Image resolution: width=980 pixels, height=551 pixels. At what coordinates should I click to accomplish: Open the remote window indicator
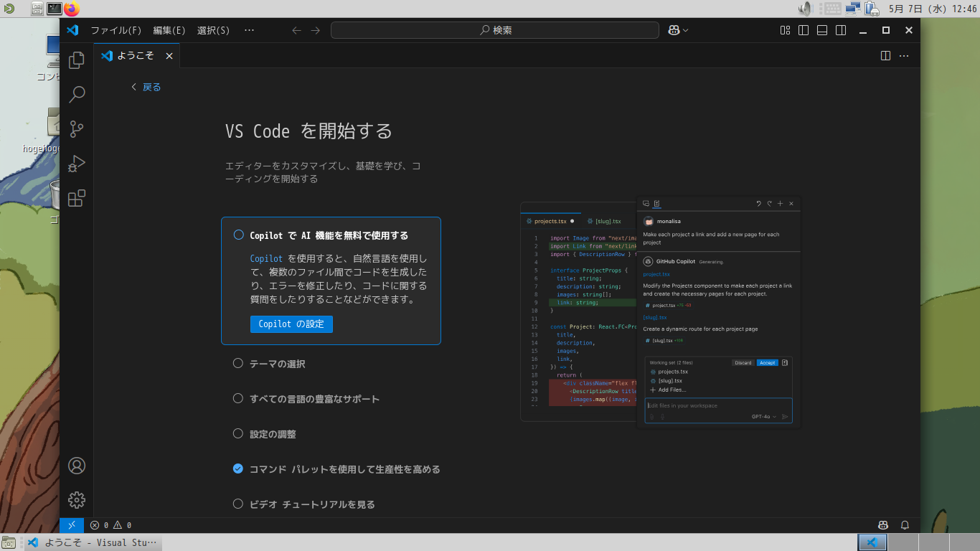[x=72, y=525]
